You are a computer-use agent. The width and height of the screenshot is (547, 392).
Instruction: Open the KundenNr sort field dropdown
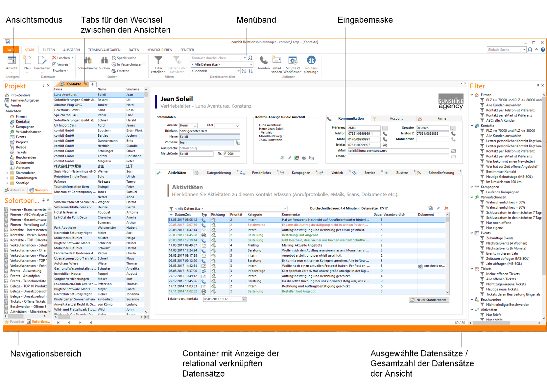[238, 71]
